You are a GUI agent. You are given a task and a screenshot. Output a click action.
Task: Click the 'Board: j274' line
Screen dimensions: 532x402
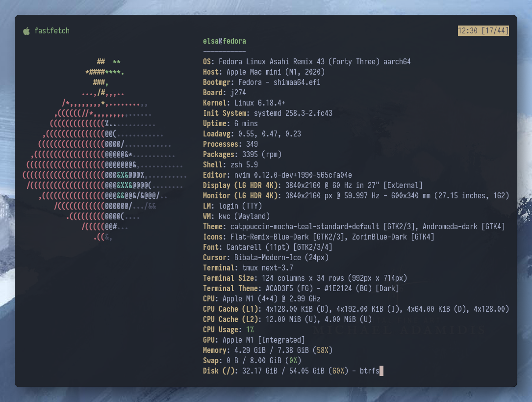224,93
